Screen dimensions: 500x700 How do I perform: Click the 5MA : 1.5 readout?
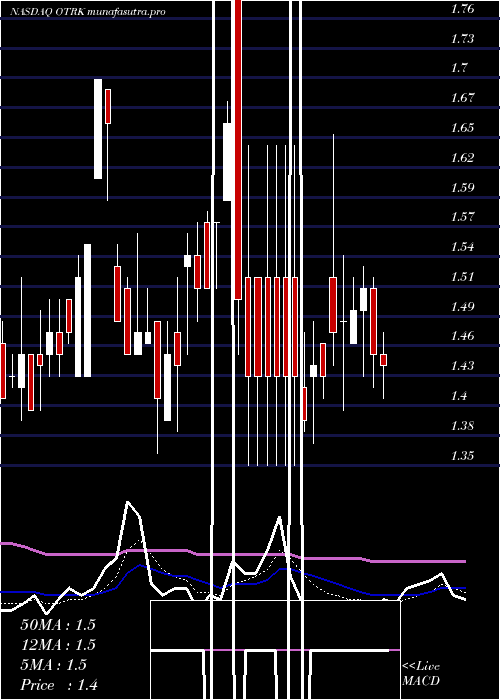(x=54, y=665)
